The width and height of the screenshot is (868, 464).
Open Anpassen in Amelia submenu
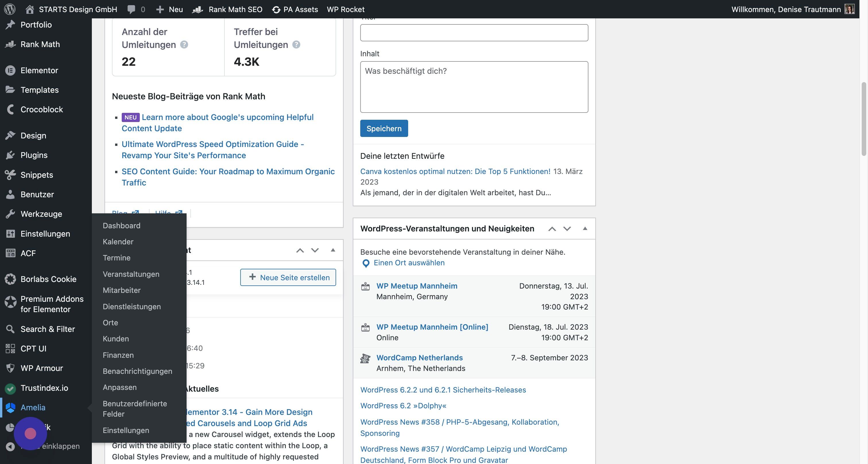pyautogui.click(x=120, y=387)
